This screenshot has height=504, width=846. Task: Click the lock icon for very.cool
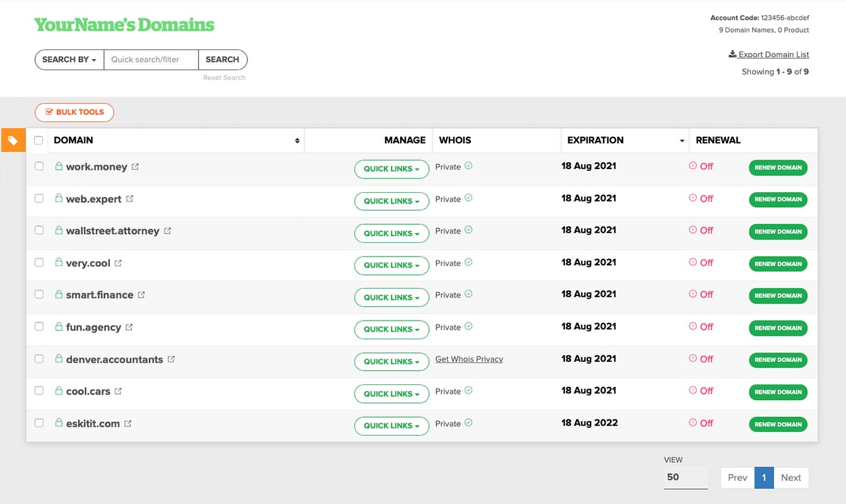click(x=58, y=262)
